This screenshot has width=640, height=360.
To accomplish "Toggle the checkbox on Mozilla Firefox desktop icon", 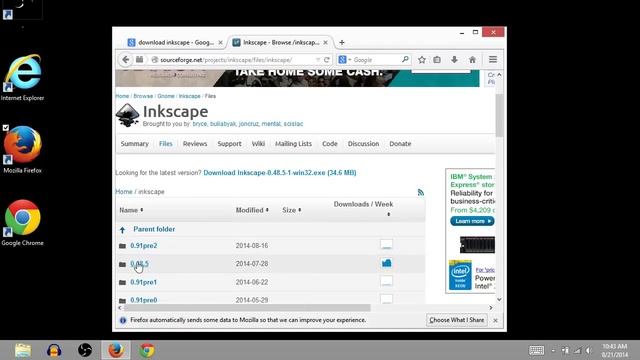I will [6, 128].
